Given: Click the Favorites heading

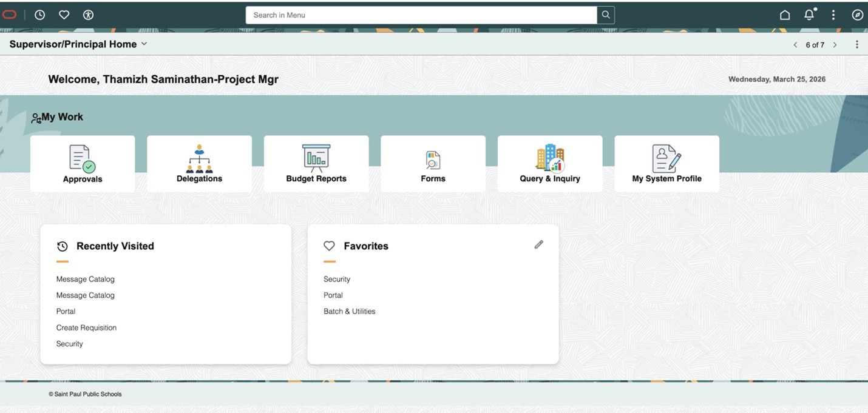Looking at the screenshot, I should 366,246.
